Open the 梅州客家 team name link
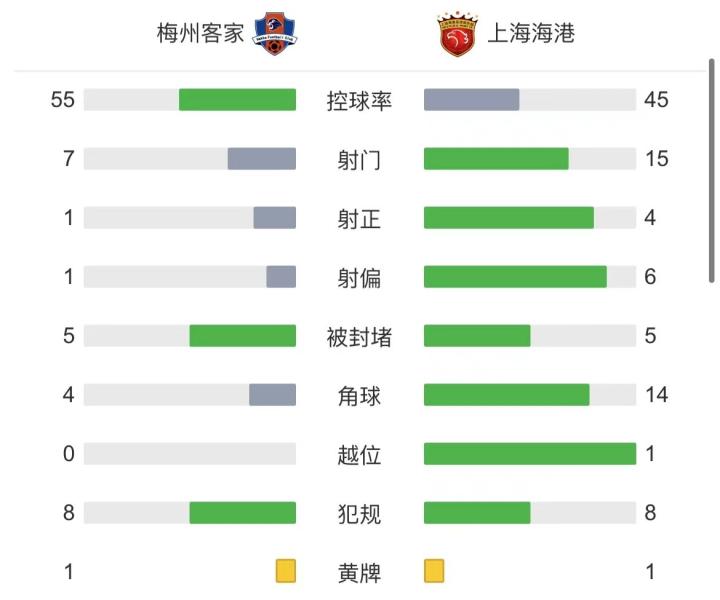 pyautogui.click(x=200, y=34)
